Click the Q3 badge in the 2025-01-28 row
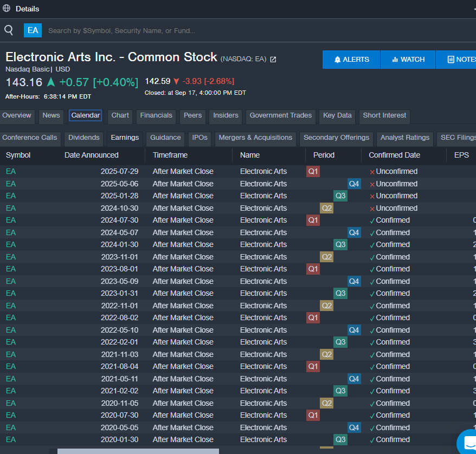The width and height of the screenshot is (476, 454). [340, 196]
